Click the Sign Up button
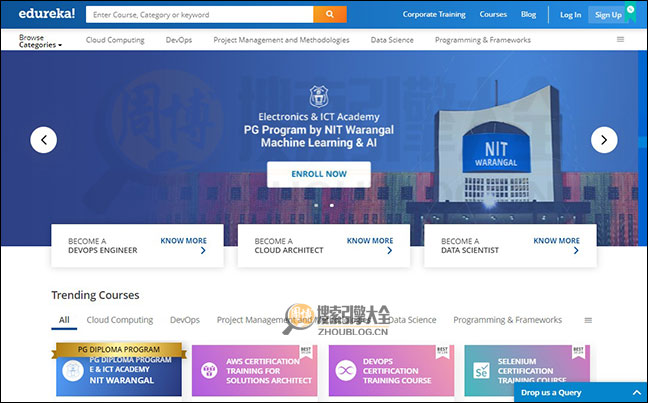648x403 pixels. (608, 15)
